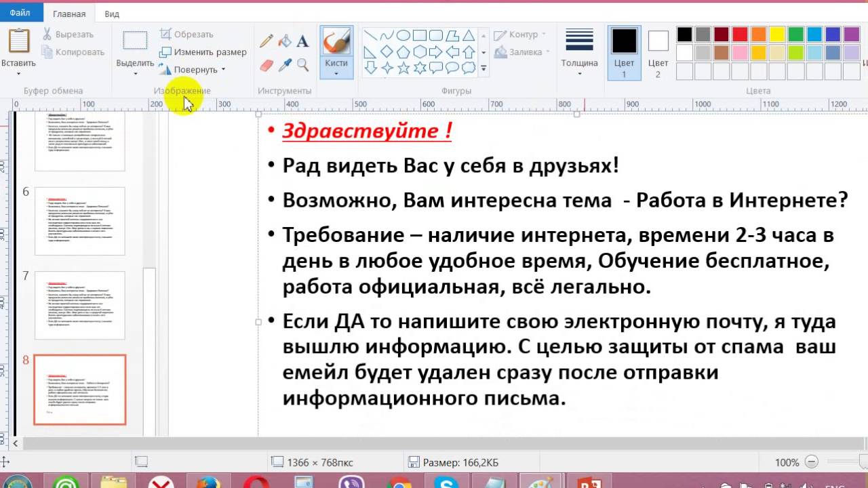Click the zoom out minus button
The image size is (868, 488).
[812, 462]
